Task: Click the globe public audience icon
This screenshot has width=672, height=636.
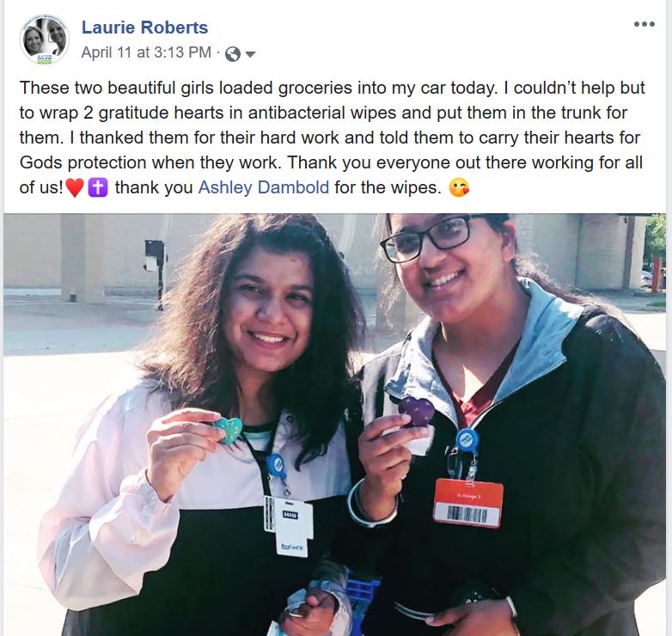Action: tap(233, 54)
